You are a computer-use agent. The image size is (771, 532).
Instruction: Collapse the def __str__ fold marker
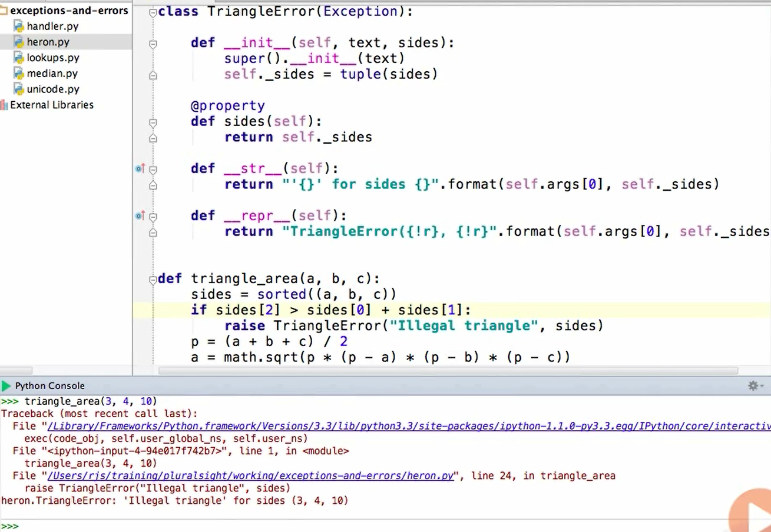click(153, 169)
